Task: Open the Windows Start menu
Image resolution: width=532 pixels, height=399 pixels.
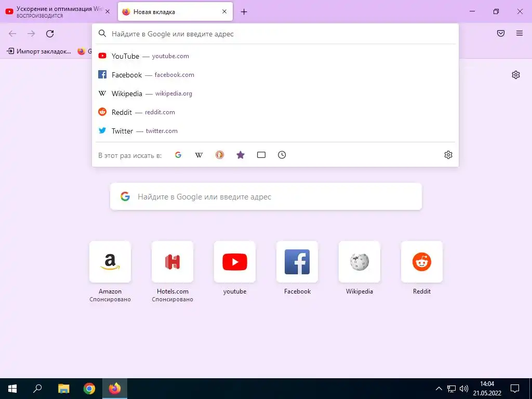Action: [12, 389]
